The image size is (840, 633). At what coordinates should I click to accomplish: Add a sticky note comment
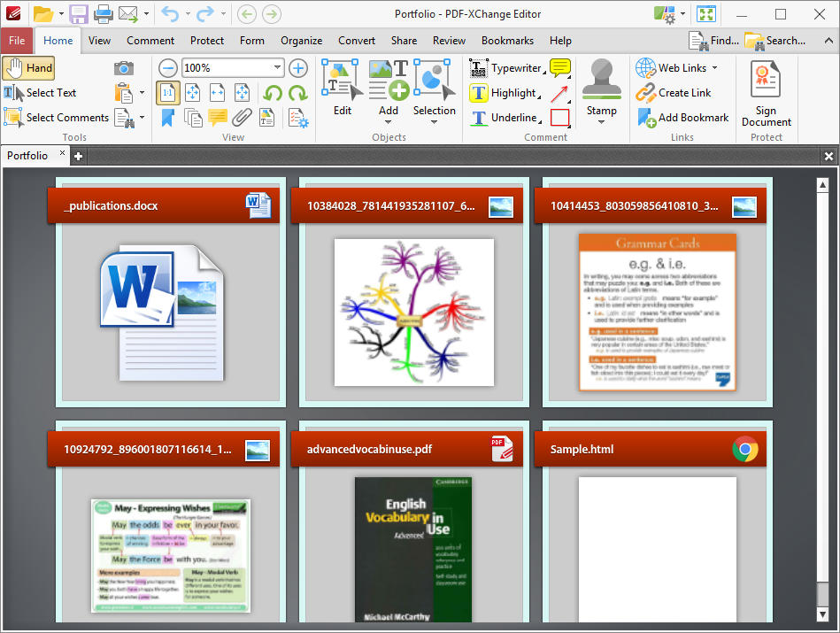coord(559,67)
